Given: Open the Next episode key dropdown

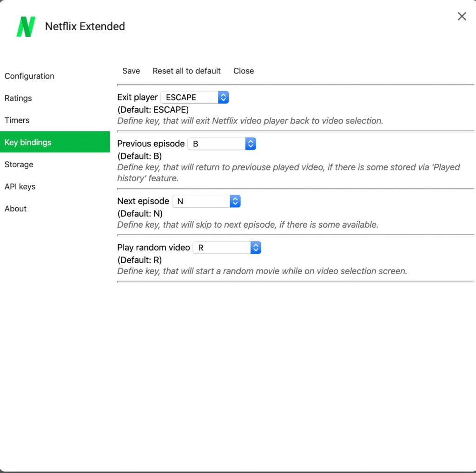Looking at the screenshot, I should click(206, 202).
